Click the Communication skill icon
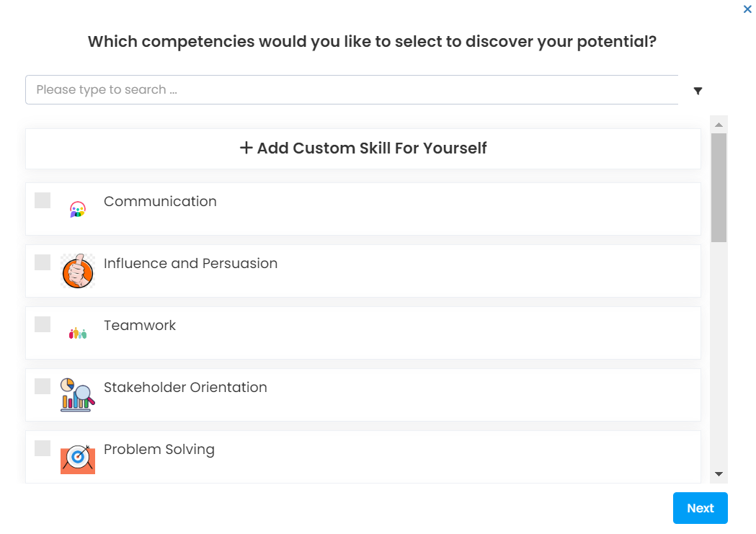 click(x=78, y=210)
